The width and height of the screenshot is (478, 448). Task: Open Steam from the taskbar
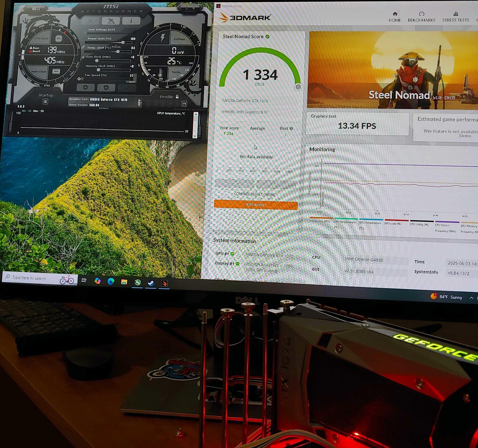pyautogui.click(x=151, y=283)
